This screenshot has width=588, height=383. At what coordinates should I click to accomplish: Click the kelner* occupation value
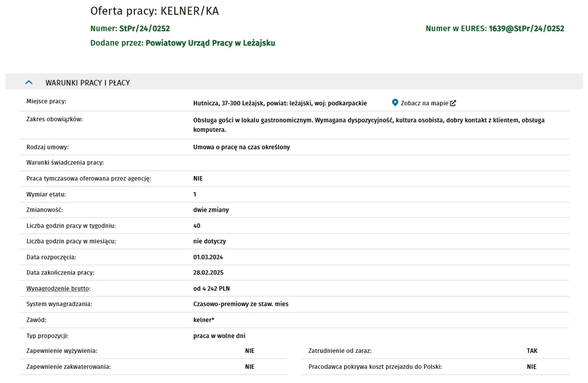203,320
